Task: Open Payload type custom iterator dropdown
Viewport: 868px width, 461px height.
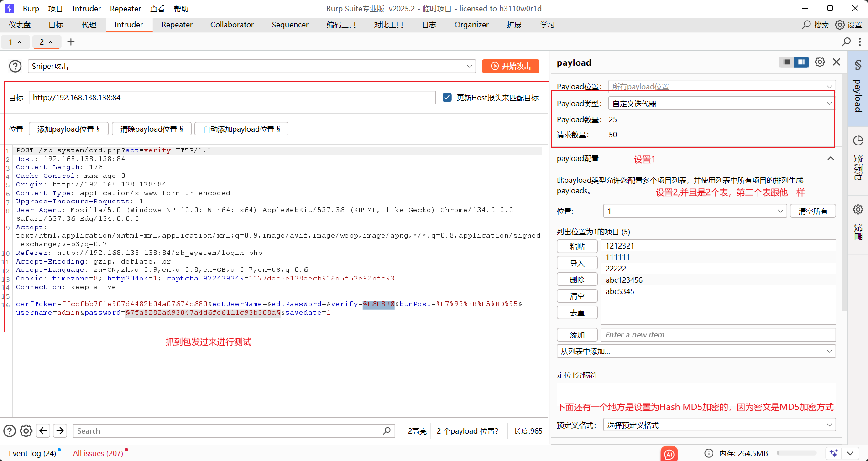Action: 722,104
